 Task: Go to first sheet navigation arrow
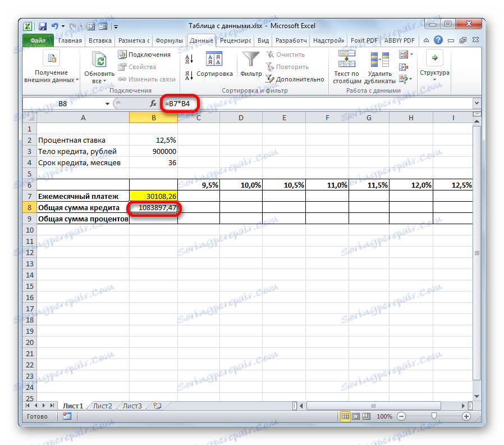[28, 406]
